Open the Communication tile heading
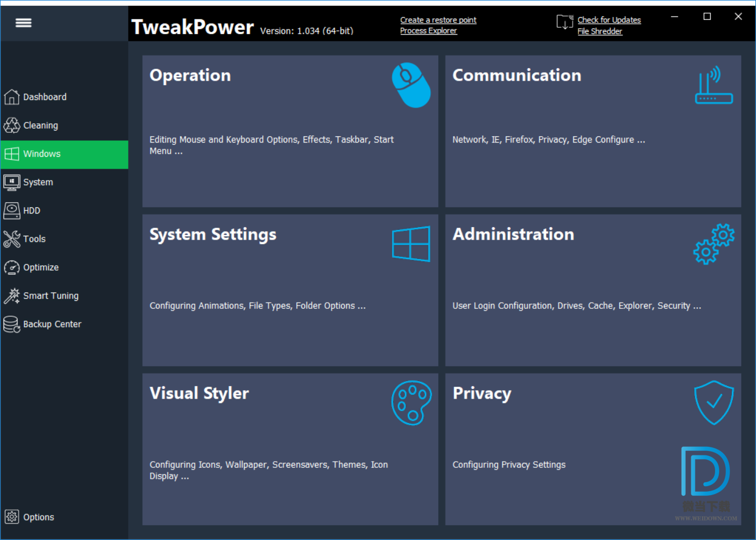The width and height of the screenshot is (756, 540). pos(516,75)
